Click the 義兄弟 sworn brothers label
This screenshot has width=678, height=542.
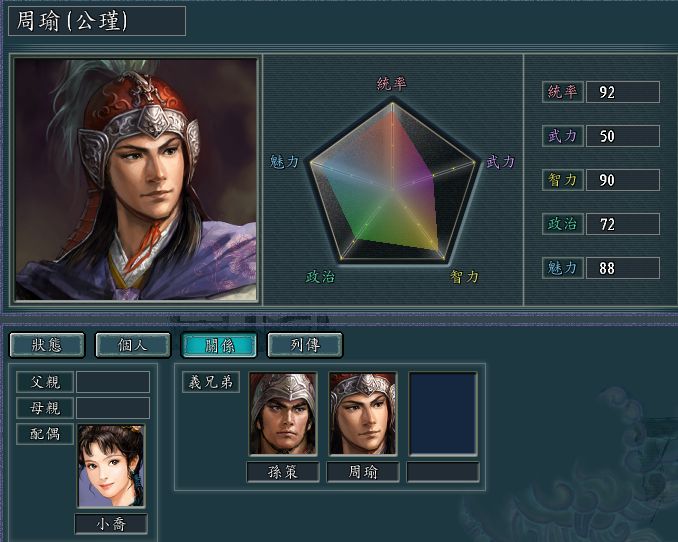tap(211, 382)
